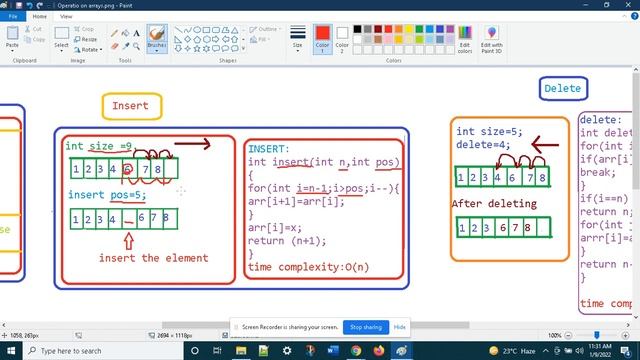The width and height of the screenshot is (640, 360).
Task: Open Edit with Paint 3D
Action: [x=491, y=39]
